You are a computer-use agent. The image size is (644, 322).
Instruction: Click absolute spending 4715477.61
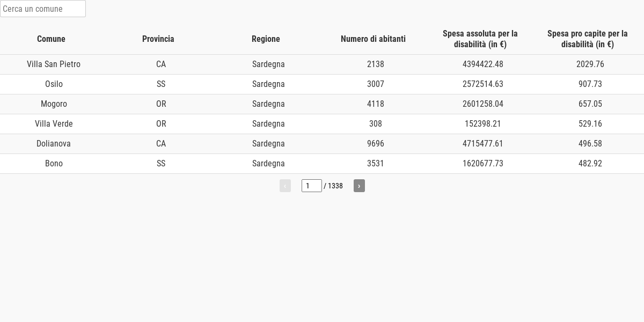coord(483,144)
